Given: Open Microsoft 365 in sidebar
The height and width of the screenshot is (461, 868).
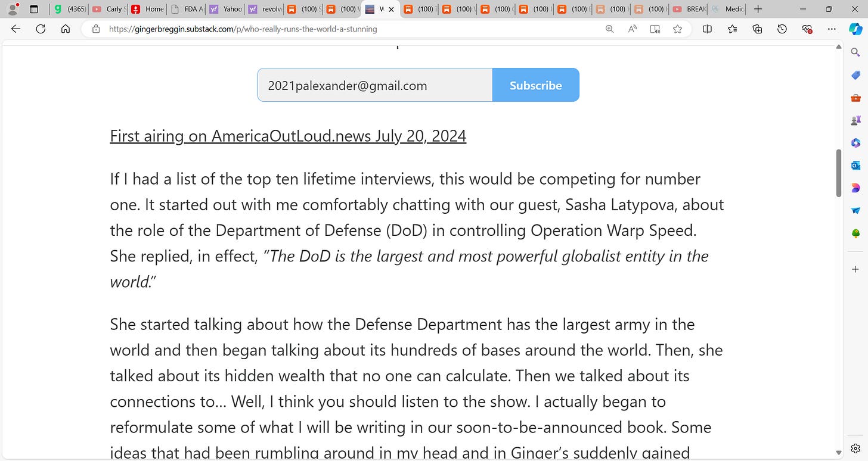Looking at the screenshot, I should pyautogui.click(x=855, y=143).
